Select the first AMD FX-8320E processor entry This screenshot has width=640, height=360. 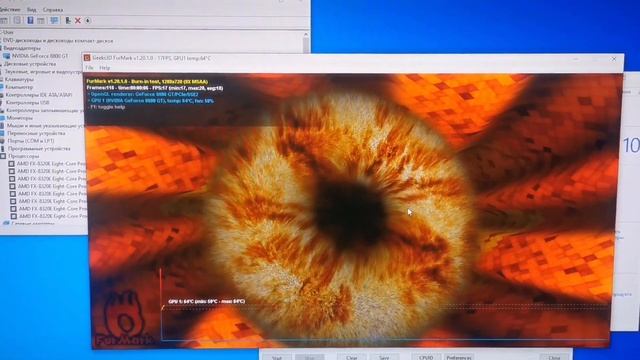coord(51,164)
